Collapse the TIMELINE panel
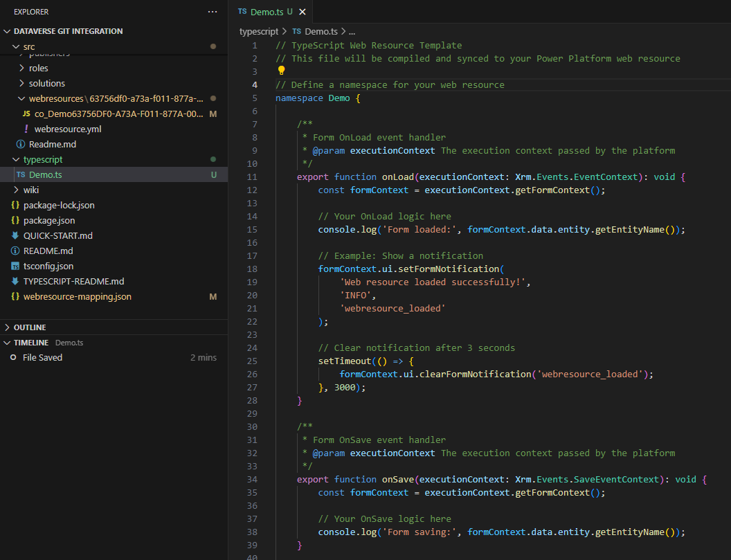 [x=114, y=343]
